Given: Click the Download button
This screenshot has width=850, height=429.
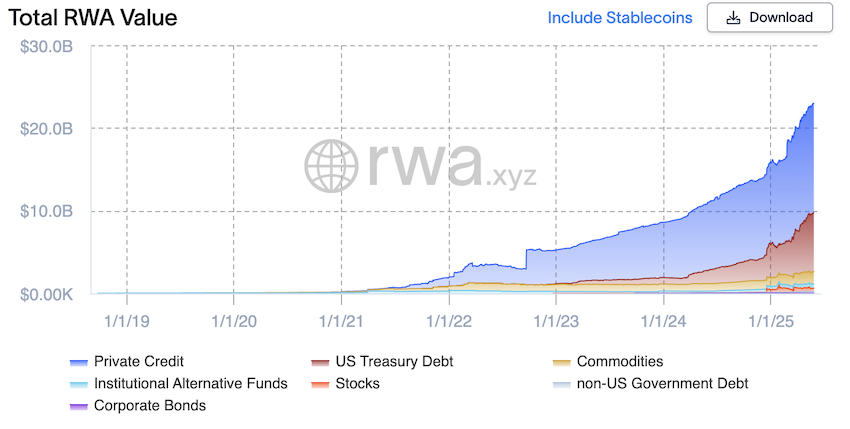Looking at the screenshot, I should click(x=769, y=18).
